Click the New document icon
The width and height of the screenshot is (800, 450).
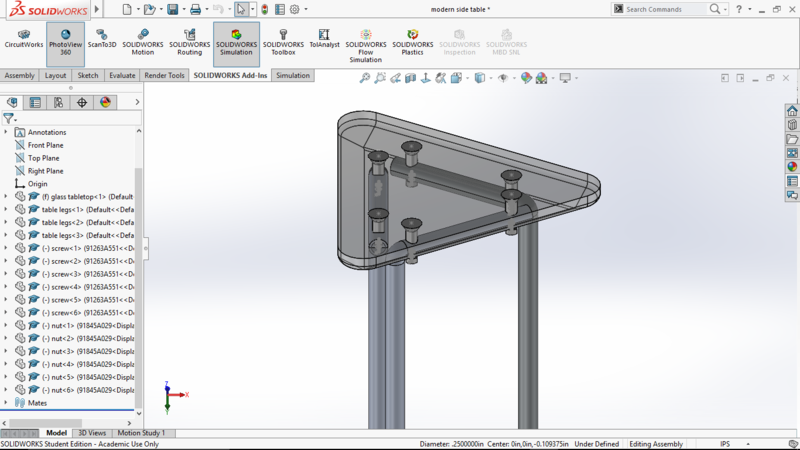pyautogui.click(x=127, y=9)
